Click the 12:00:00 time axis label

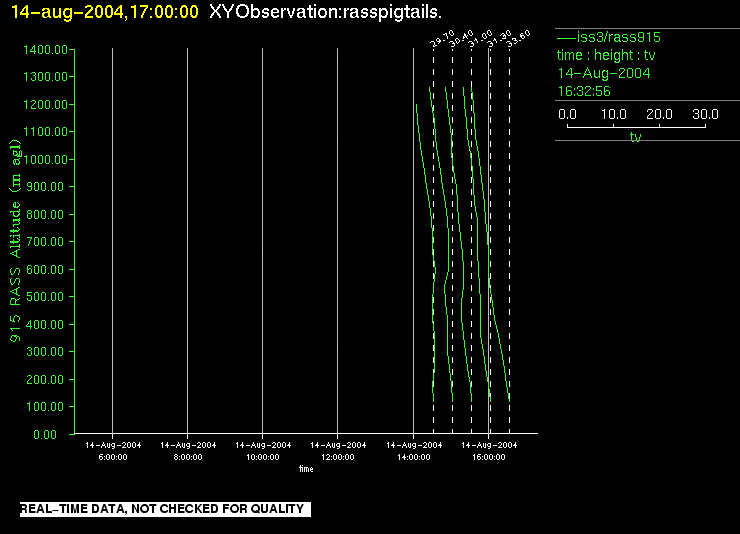pyautogui.click(x=338, y=457)
